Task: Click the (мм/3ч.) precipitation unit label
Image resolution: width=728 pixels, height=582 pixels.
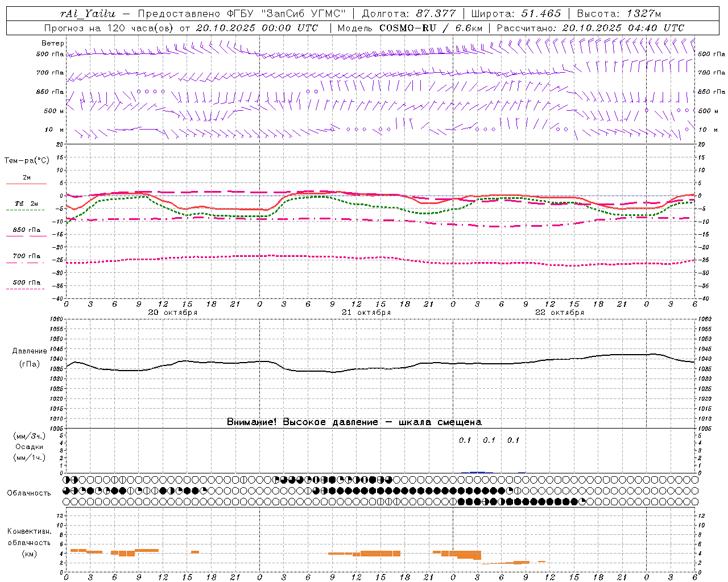Action: (x=29, y=436)
